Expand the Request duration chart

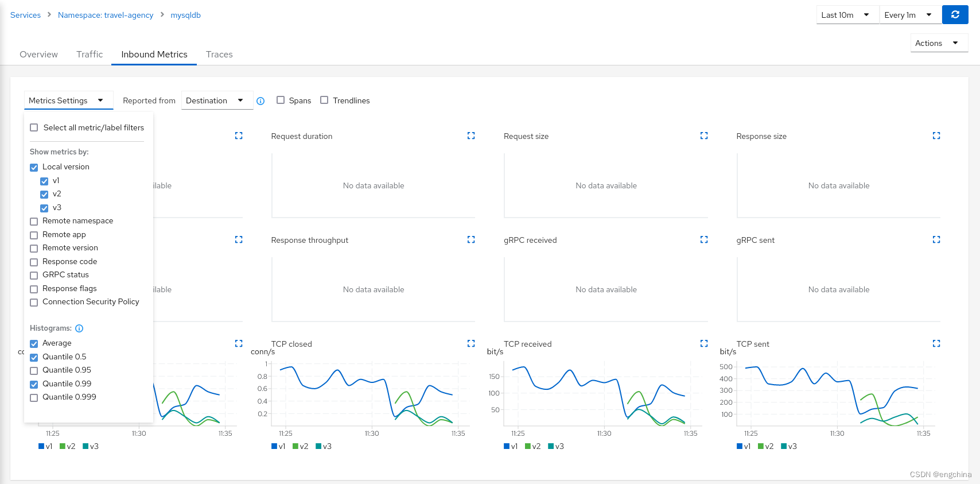(471, 135)
